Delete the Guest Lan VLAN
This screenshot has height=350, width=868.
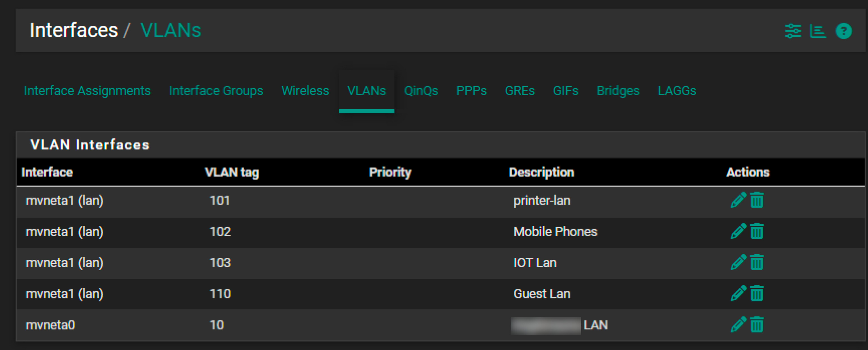click(x=757, y=293)
